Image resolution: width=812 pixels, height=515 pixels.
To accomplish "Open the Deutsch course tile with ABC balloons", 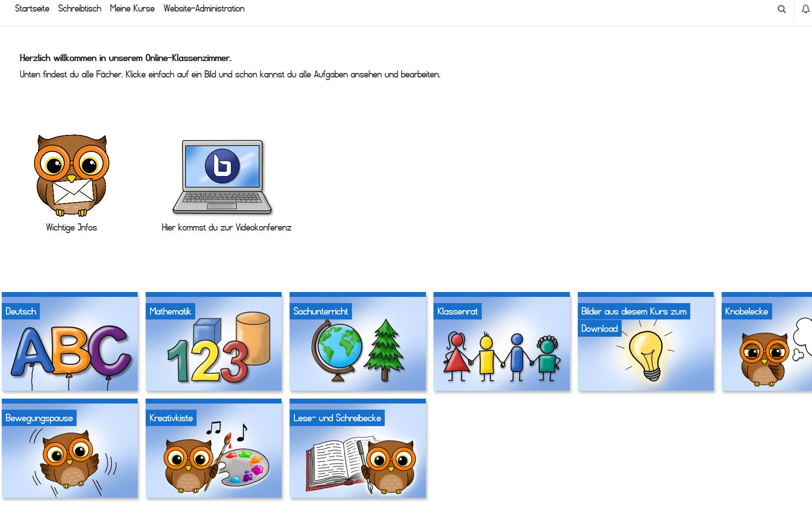I will click(x=70, y=350).
